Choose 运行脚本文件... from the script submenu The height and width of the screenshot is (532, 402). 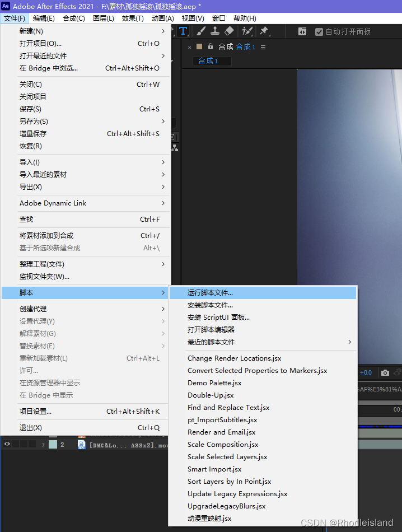(x=263, y=293)
